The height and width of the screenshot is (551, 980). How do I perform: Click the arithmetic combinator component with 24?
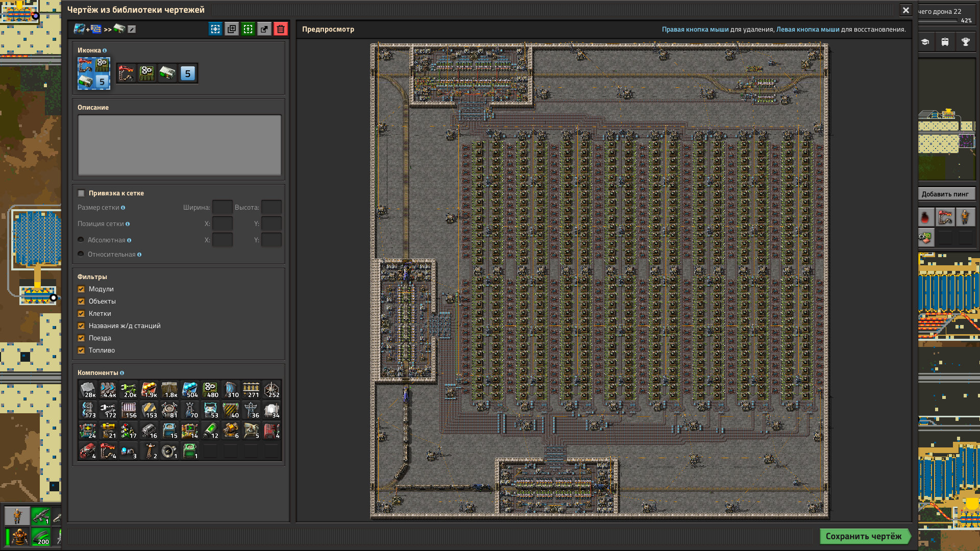[x=88, y=431]
